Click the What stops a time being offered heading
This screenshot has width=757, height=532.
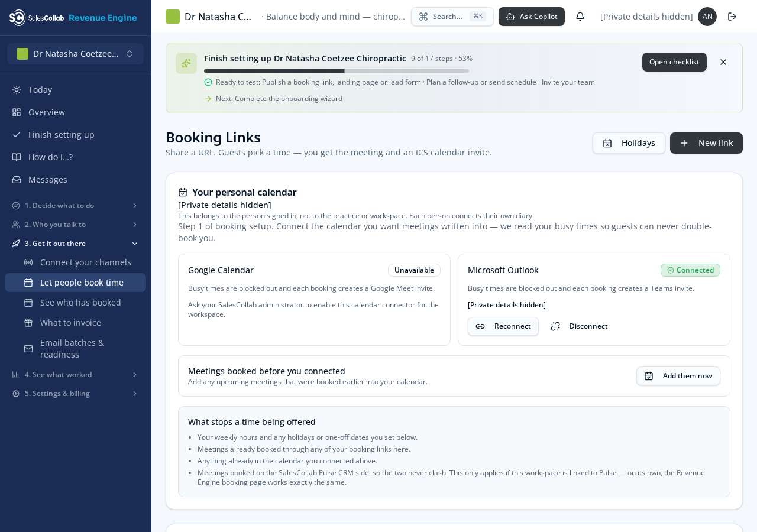click(x=252, y=422)
